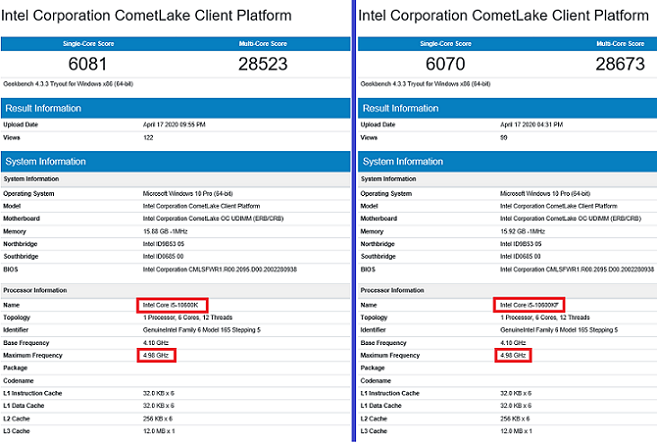This screenshot has width=657, height=444.
Task: Click Maximum Frequency 4.98 GHz in 6081 result
Action: click(155, 355)
